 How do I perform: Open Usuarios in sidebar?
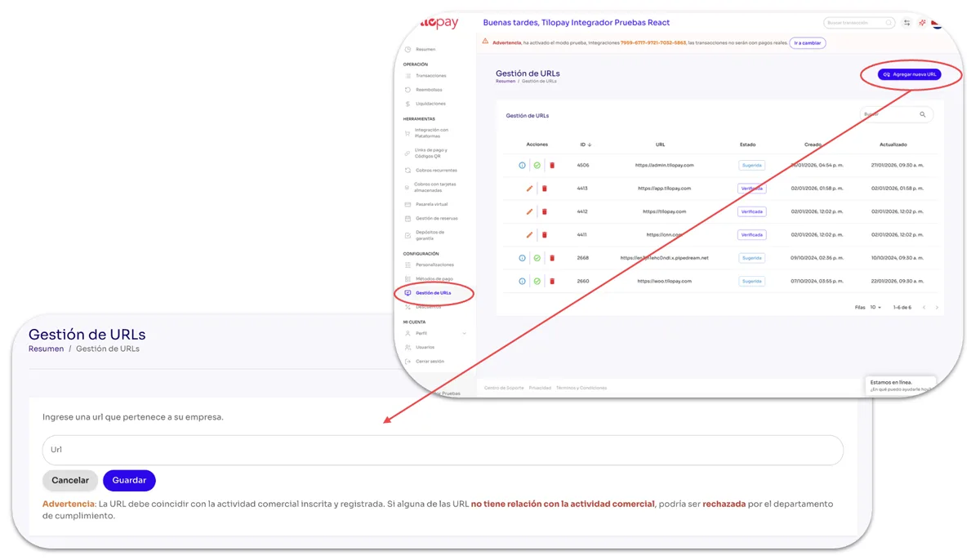(x=425, y=348)
